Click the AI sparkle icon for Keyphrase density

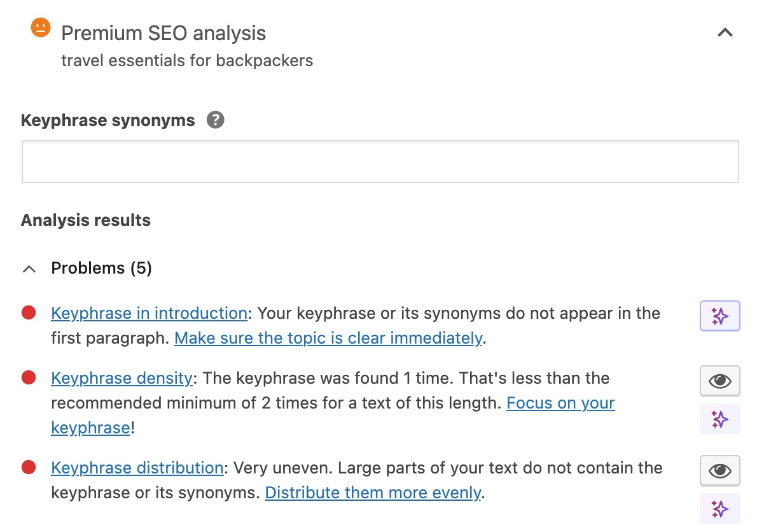pyautogui.click(x=719, y=419)
